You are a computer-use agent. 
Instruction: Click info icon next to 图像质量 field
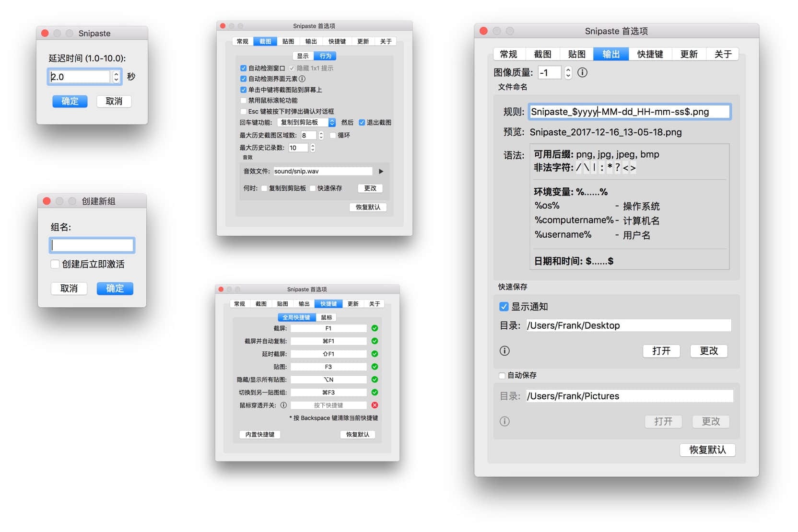[582, 72]
